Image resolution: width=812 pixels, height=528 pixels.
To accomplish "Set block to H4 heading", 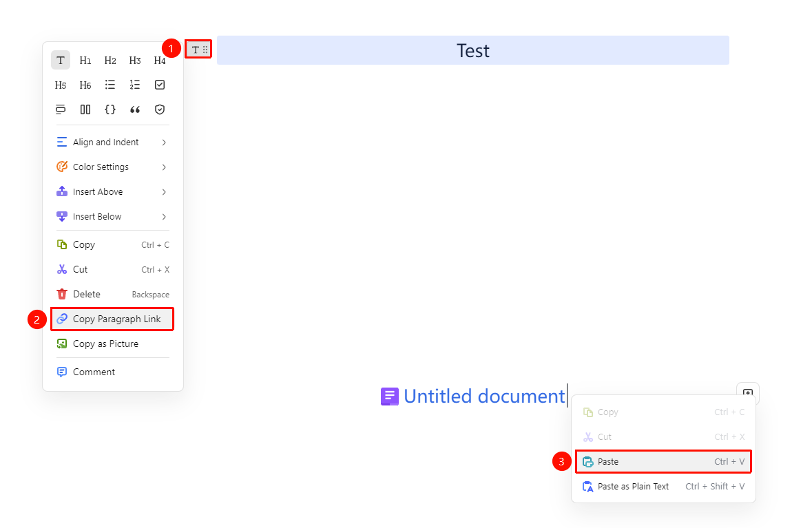I will [160, 60].
